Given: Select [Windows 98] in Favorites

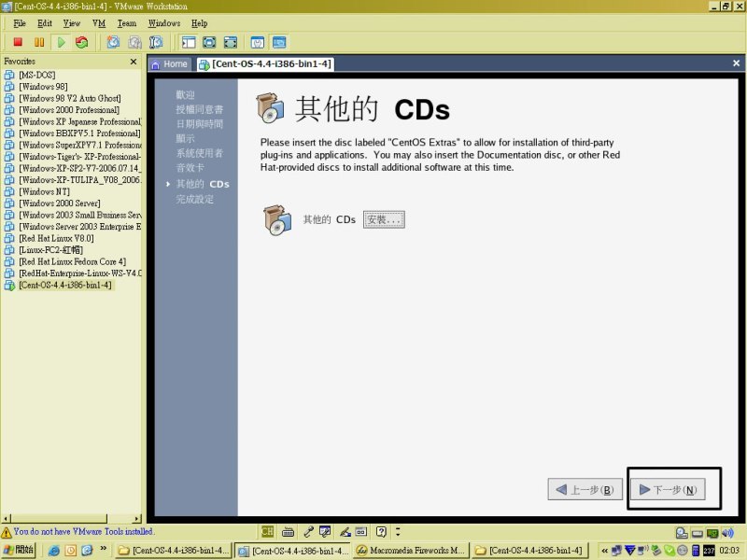Looking at the screenshot, I should coord(43,87).
